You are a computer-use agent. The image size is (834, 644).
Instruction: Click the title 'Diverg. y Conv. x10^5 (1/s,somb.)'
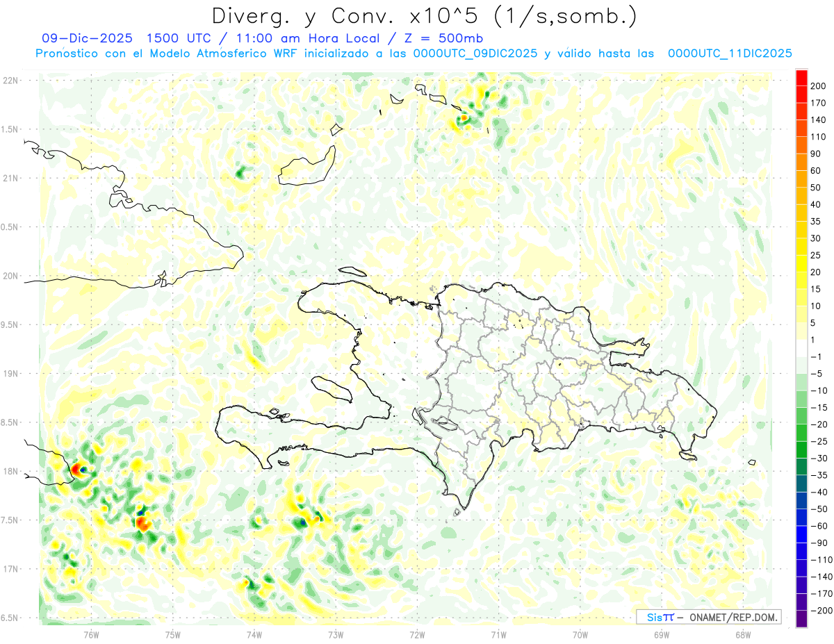tap(423, 16)
